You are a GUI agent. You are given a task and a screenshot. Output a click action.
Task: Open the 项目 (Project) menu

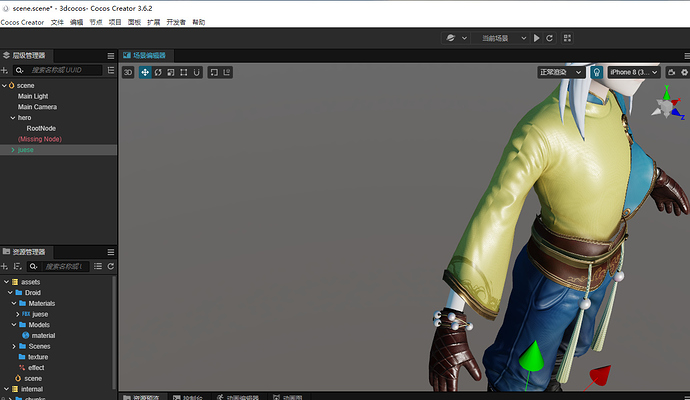(x=115, y=22)
